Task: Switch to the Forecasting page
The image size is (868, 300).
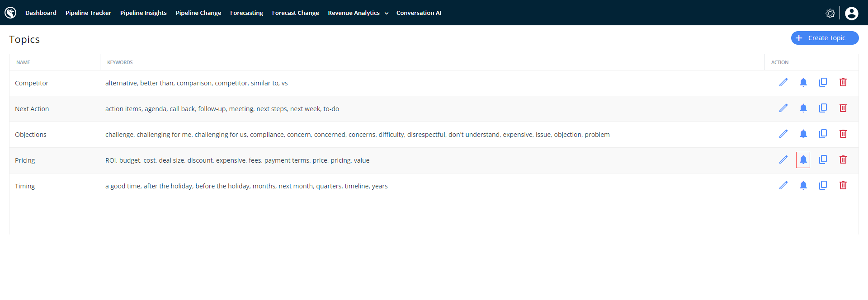Action: point(246,13)
